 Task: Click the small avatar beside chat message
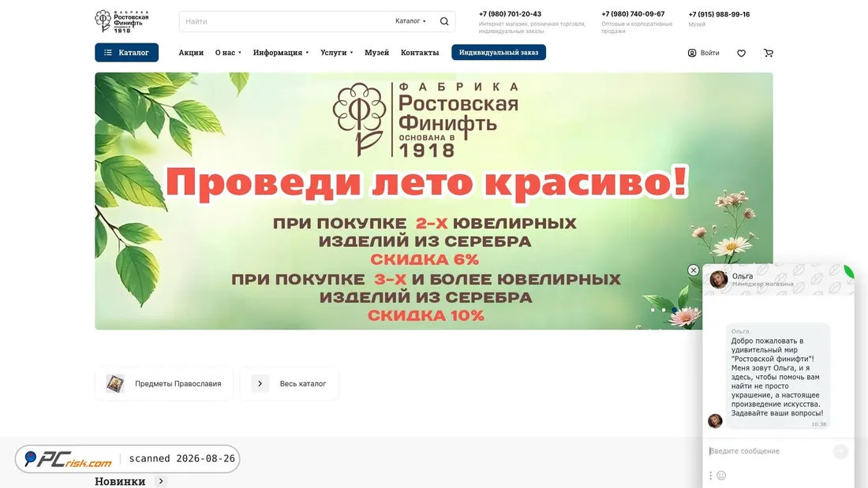715,420
